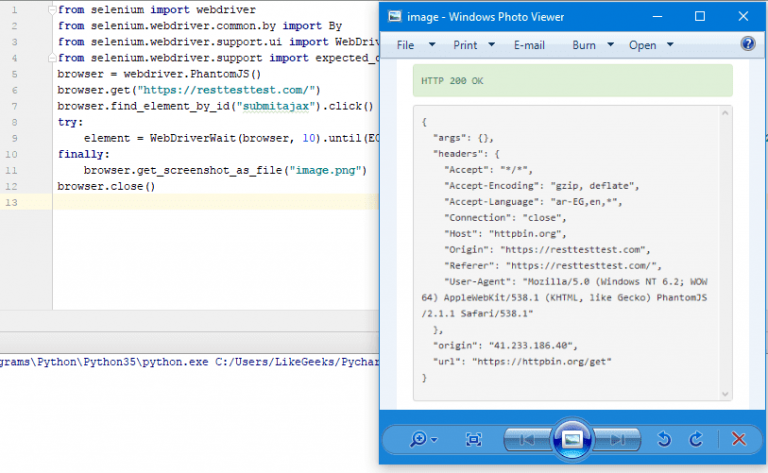
Task: Switch to actual size view in Photo Viewer
Action: (473, 439)
